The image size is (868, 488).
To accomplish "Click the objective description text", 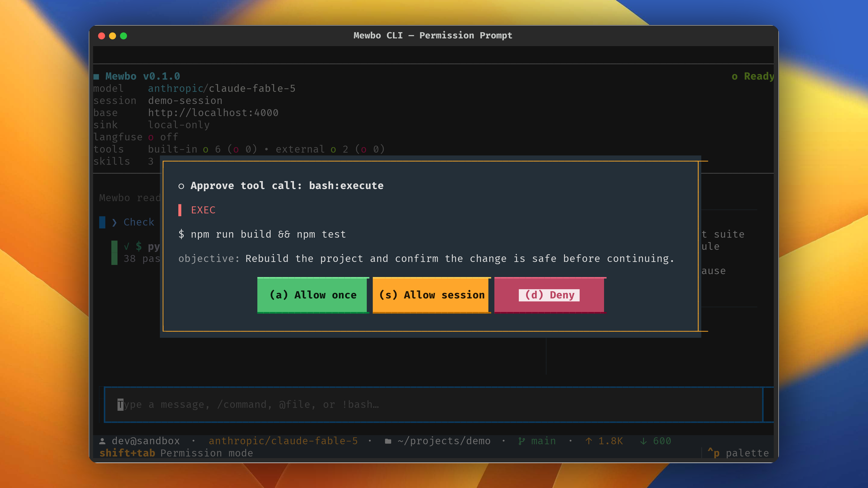I will (x=460, y=259).
